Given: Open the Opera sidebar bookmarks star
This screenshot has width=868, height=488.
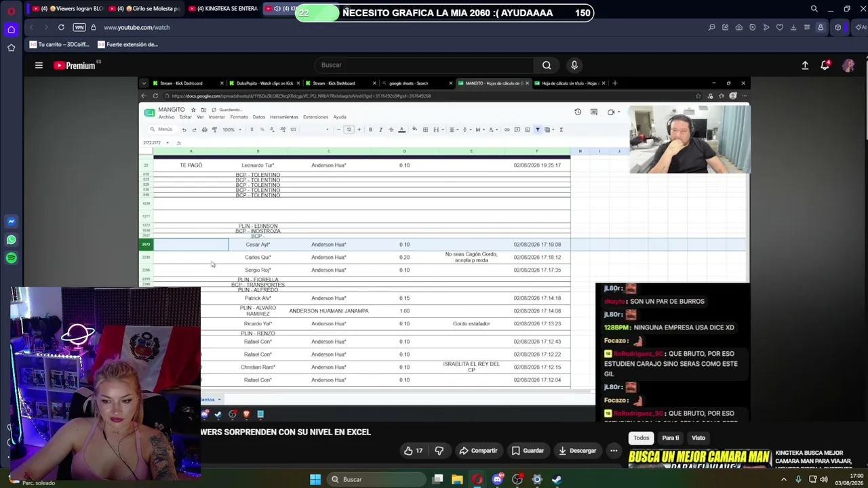Looking at the screenshot, I should 11,47.
